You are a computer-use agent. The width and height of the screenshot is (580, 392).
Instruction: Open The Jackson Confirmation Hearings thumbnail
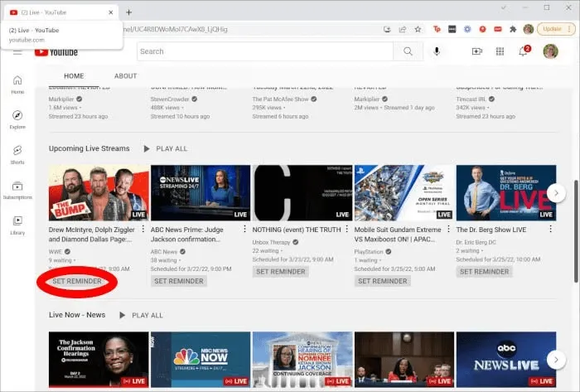pos(99,360)
